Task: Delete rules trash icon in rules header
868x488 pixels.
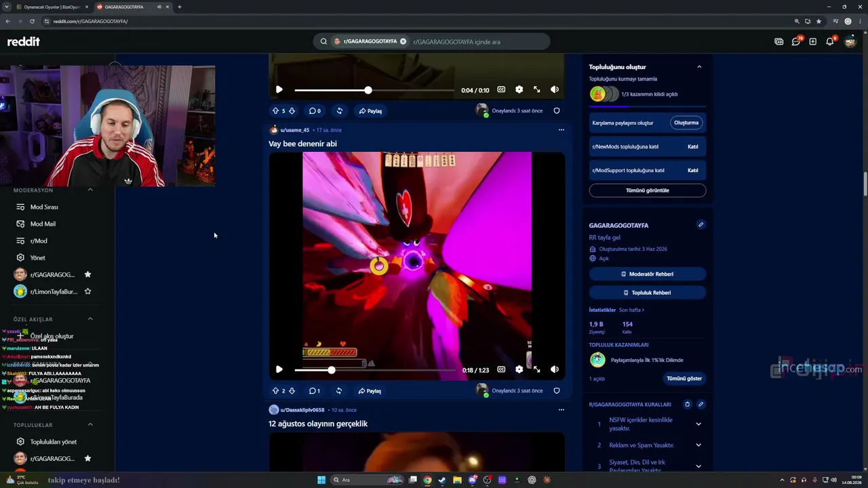Action: pos(687,405)
